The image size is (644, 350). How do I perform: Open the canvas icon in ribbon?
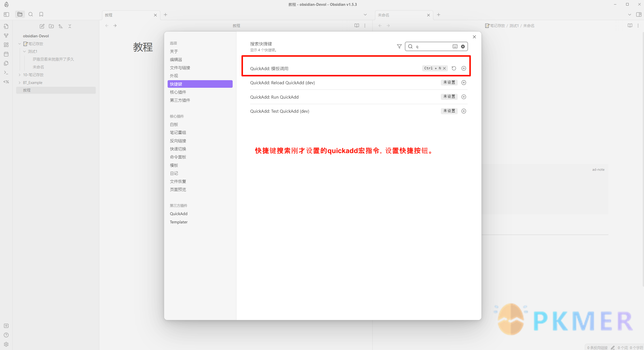6,45
